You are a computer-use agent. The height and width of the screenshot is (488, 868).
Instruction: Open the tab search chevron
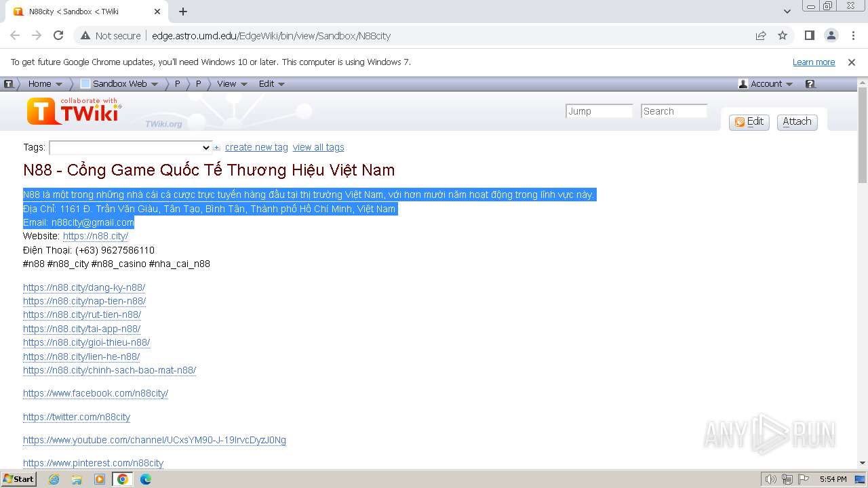(x=787, y=12)
